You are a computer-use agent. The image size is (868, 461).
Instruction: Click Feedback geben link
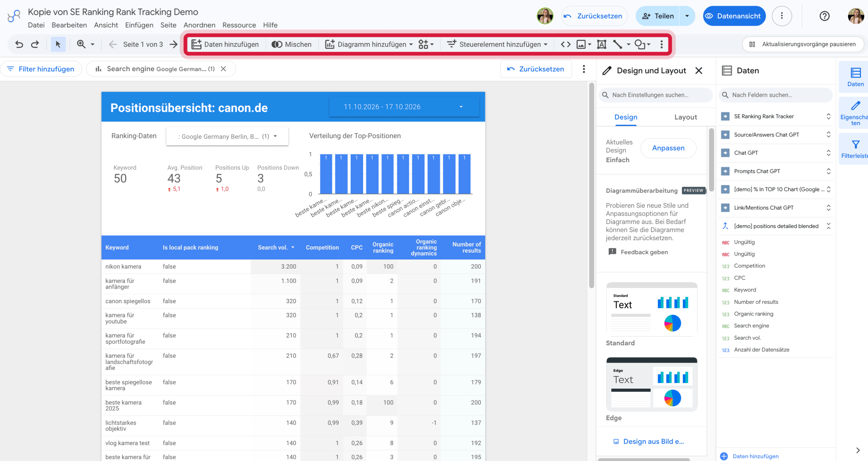(x=638, y=252)
